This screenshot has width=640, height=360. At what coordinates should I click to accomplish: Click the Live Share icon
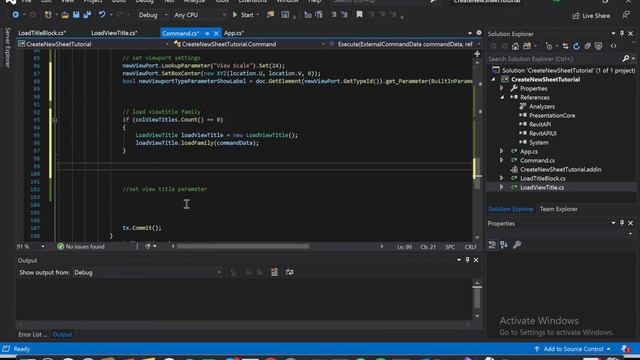591,16
